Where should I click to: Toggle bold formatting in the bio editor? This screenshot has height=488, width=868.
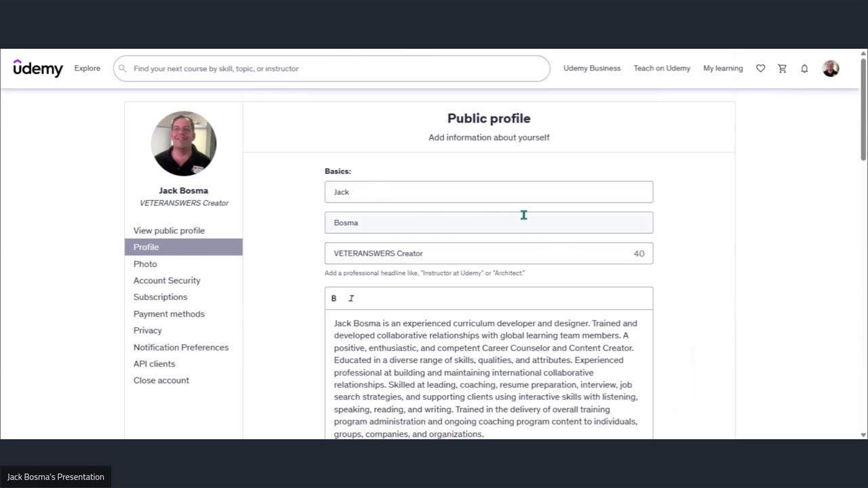pyautogui.click(x=334, y=298)
